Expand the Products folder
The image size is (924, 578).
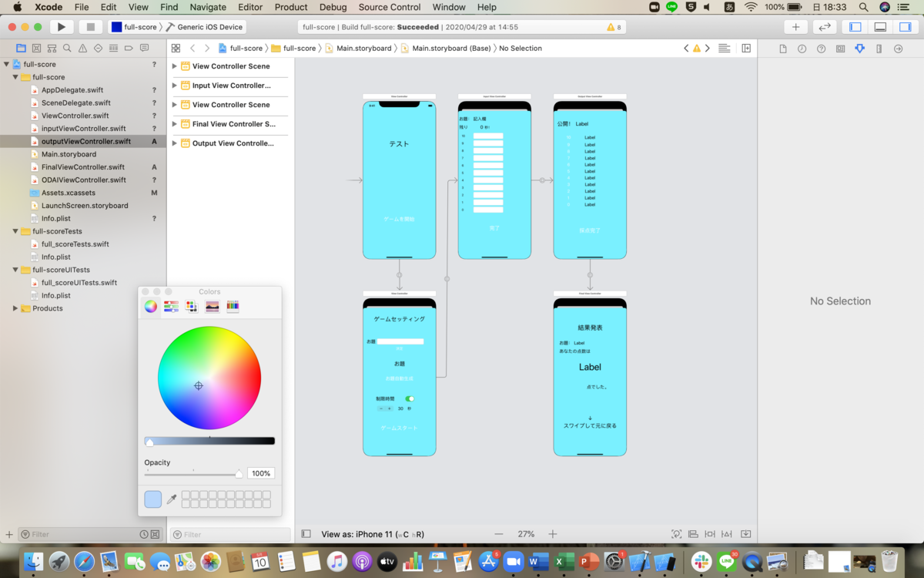point(15,308)
